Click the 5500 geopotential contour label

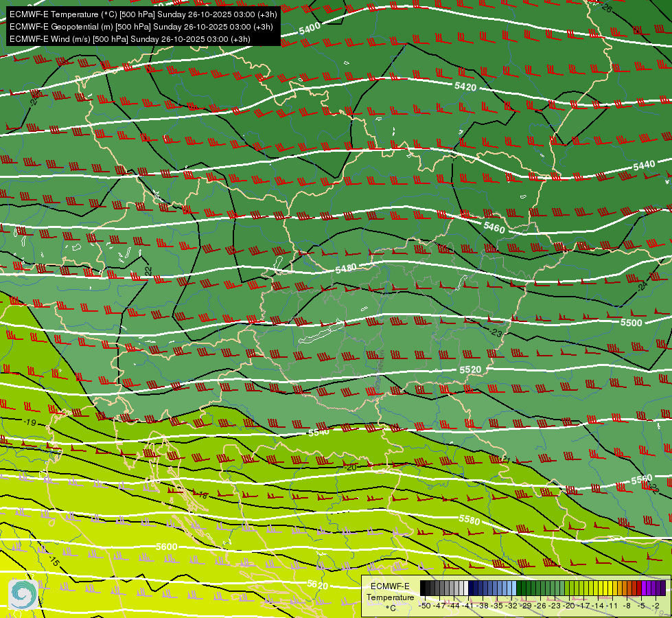coord(632,323)
